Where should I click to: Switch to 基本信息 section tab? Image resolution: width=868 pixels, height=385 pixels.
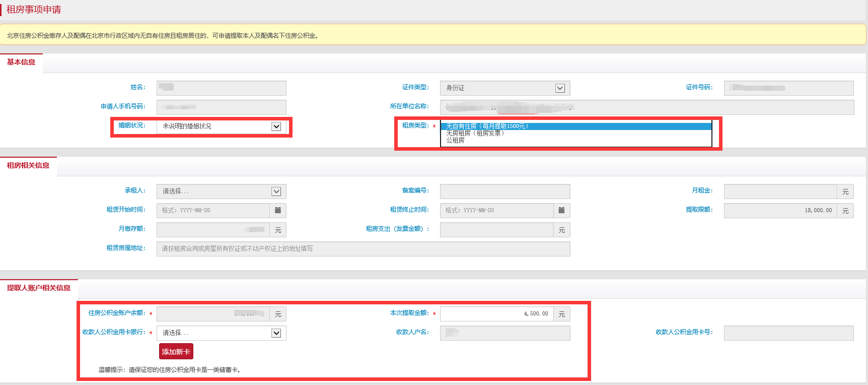click(x=21, y=62)
